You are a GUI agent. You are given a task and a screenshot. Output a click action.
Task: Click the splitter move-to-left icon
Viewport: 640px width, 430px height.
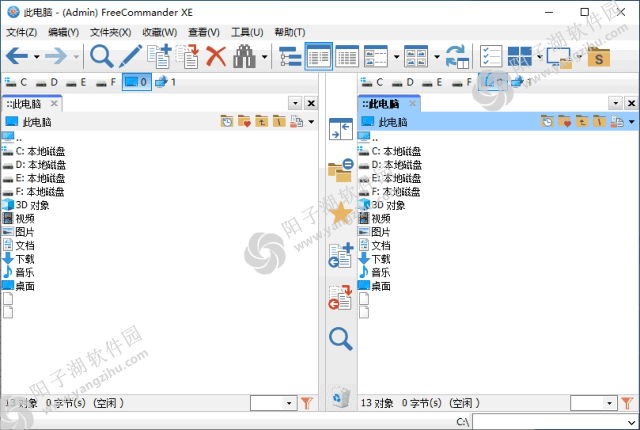point(341,297)
